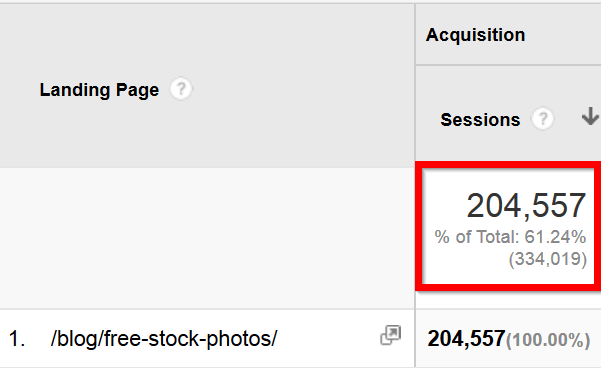601x368 pixels.
Task: Click the (100.00%) percentage in row 1
Action: (x=548, y=340)
